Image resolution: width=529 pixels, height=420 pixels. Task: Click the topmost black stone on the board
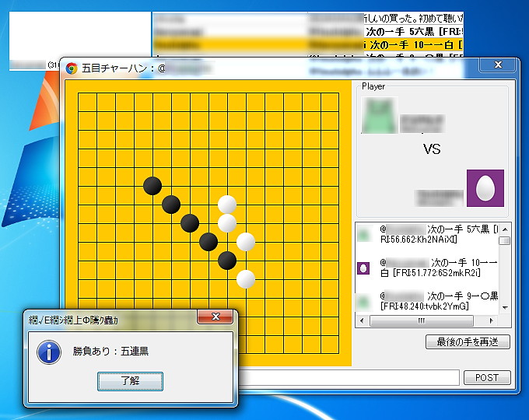152,186
